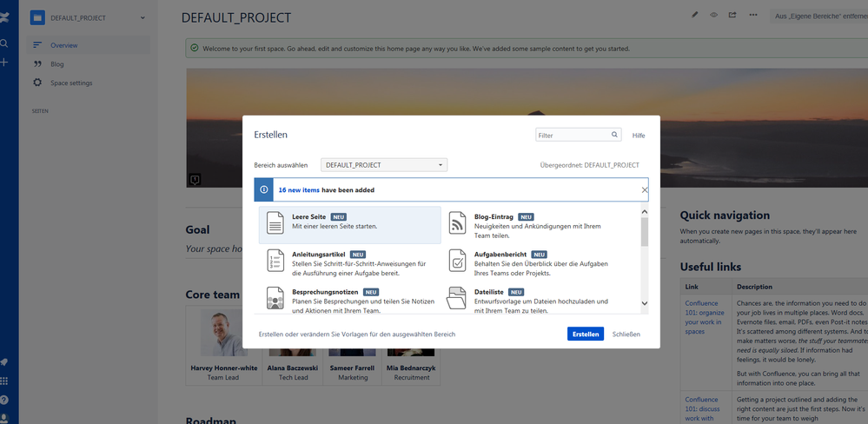Open search from the left global sidebar
The width and height of the screenshot is (868, 424).
coord(3,43)
